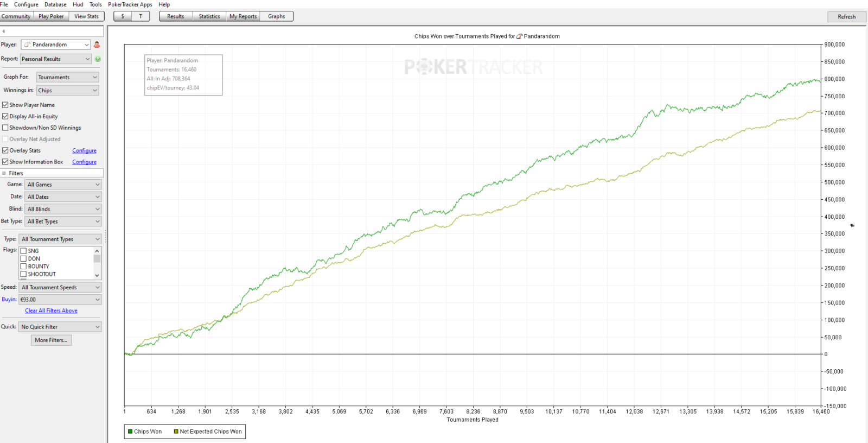Screen dimensions: 868x443
Task: Click the Flags list scroll-up arrow
Action: (97, 251)
